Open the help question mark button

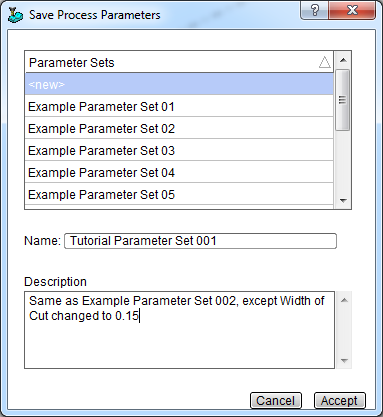314,10
